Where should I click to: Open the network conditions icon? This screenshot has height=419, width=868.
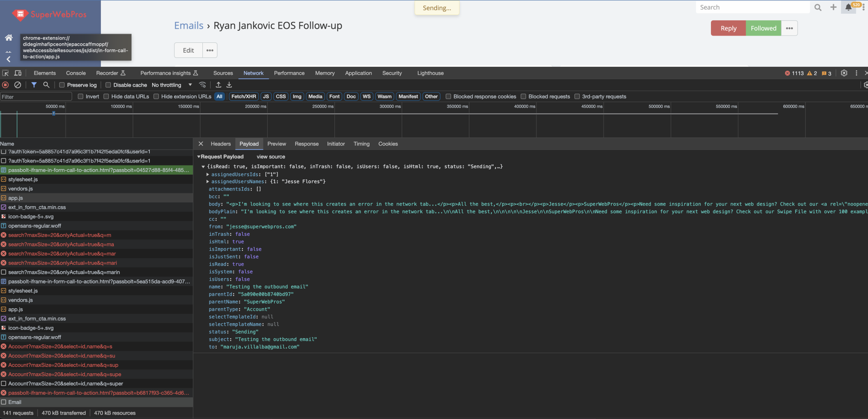pos(202,85)
